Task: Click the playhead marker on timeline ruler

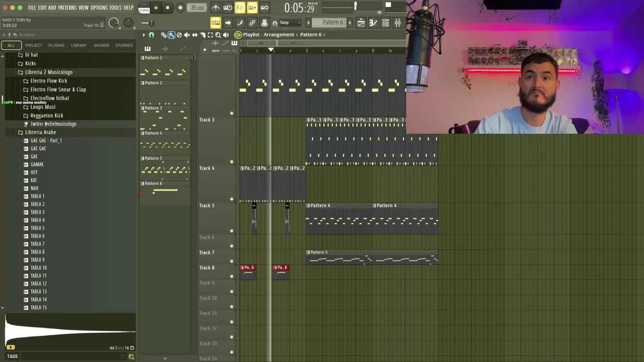Action: tap(271, 50)
